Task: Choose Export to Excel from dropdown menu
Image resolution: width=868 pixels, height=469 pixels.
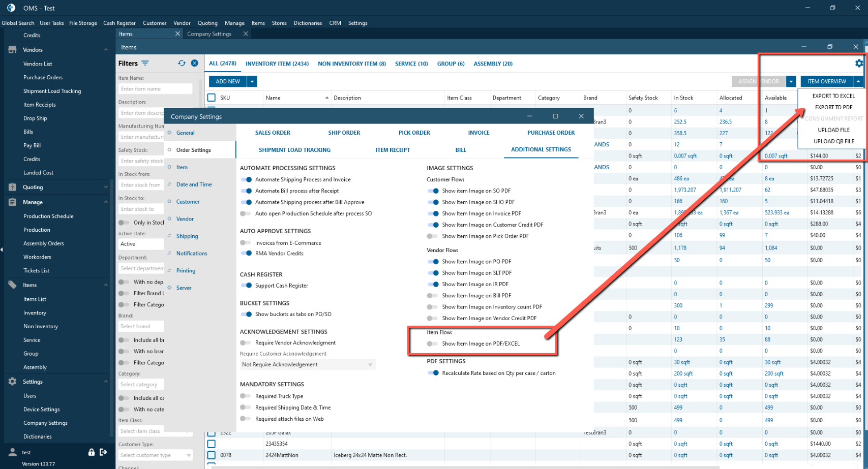Action: pos(833,96)
